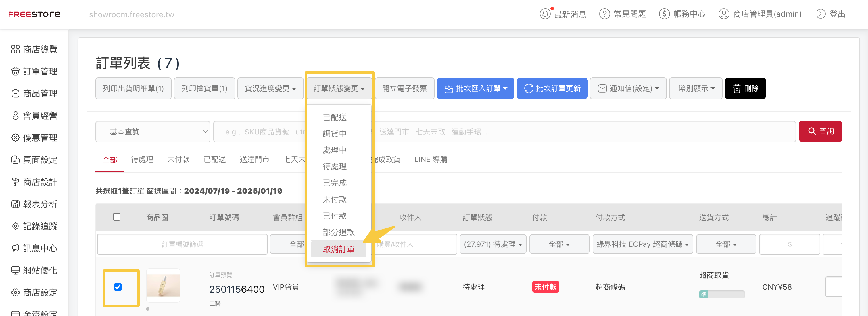
Task: Open the 最新消息 notification bell
Action: click(545, 14)
